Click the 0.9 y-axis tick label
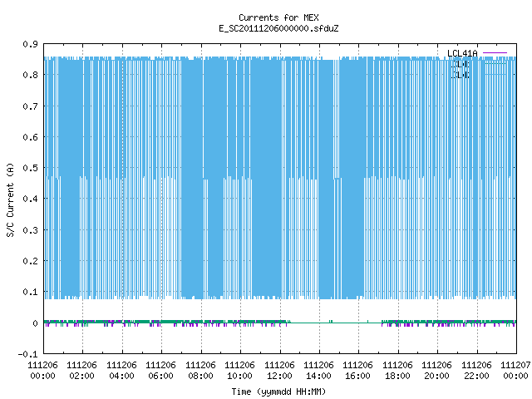Screen dimensions: 532x399 [x=30, y=44]
